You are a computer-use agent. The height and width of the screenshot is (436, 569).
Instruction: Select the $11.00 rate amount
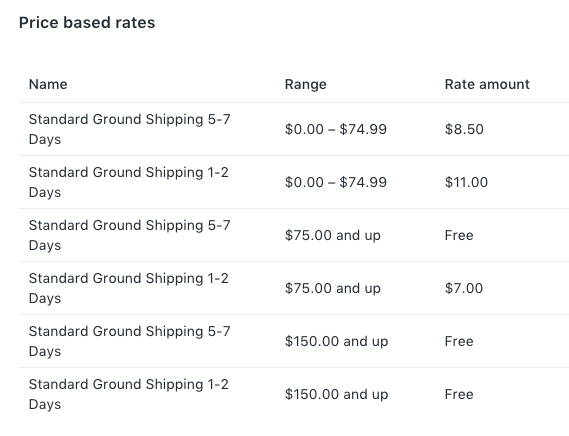pyautogui.click(x=466, y=182)
